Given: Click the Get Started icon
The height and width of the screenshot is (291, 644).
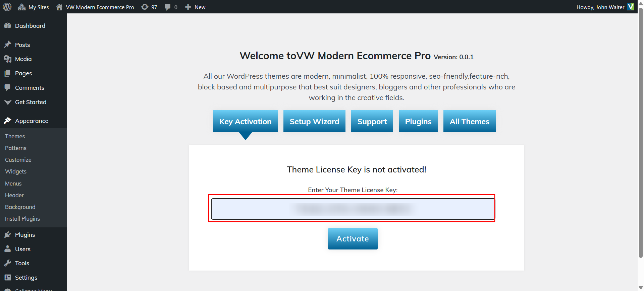Looking at the screenshot, I should (8, 102).
